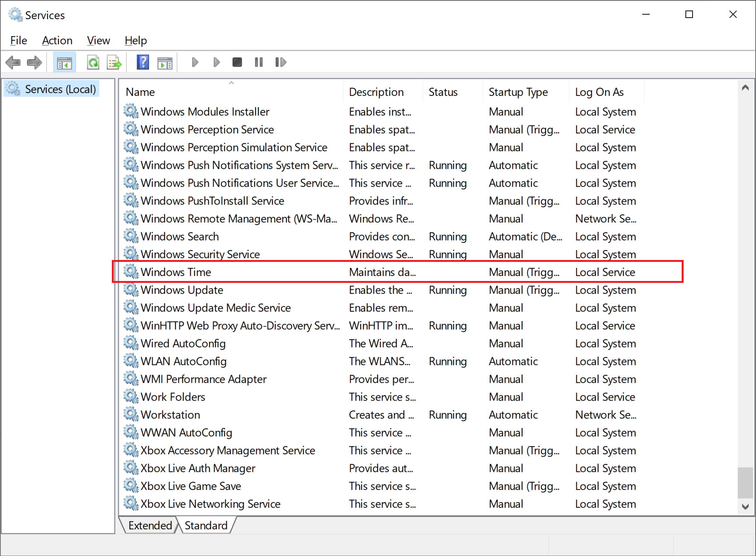
Task: Pause the service using the pause icon
Action: 258,62
